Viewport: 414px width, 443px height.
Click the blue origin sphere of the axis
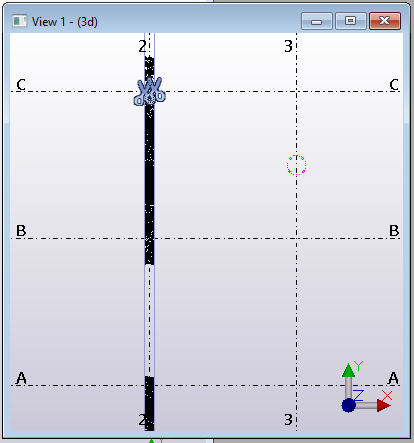coord(348,405)
